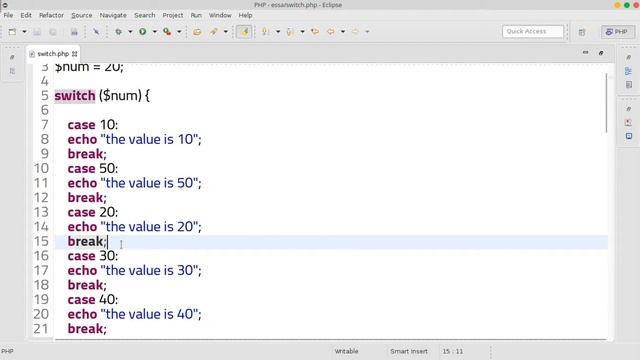Open the Edit menu
This screenshot has height=360, width=640.
[26, 15]
